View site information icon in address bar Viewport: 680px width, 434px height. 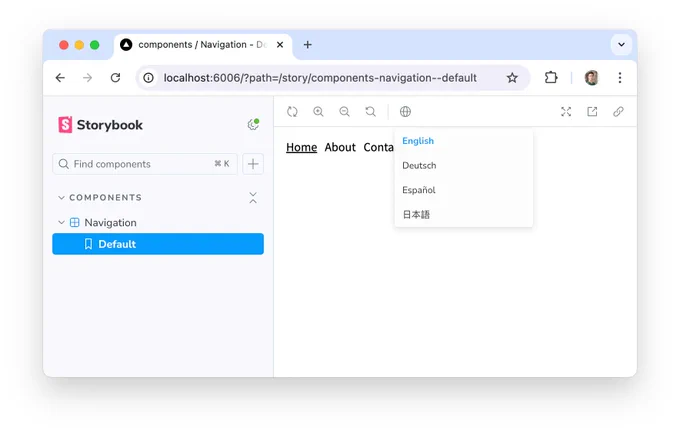click(148, 78)
